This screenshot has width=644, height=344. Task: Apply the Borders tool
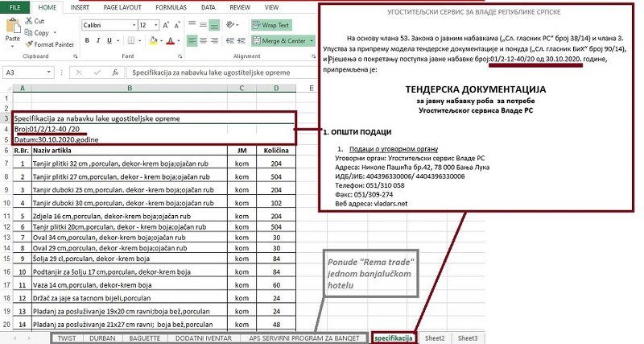(x=131, y=41)
